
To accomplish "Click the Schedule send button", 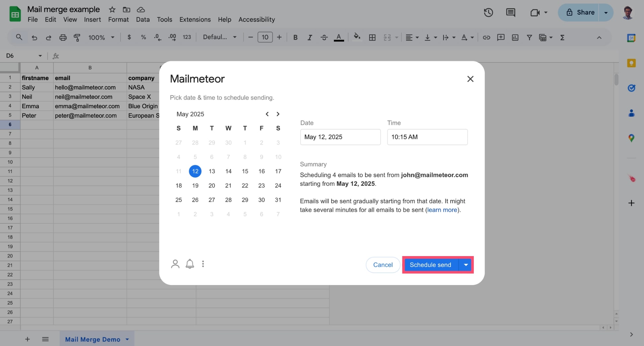I will click(x=430, y=265).
